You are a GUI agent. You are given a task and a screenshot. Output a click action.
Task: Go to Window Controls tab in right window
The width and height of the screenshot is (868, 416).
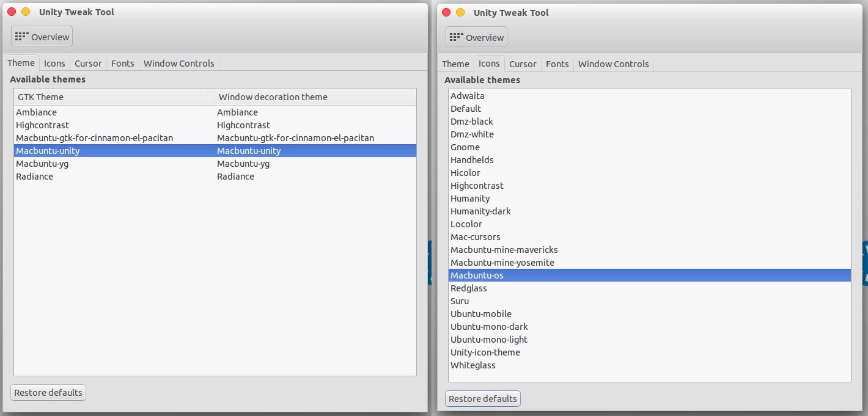(613, 64)
